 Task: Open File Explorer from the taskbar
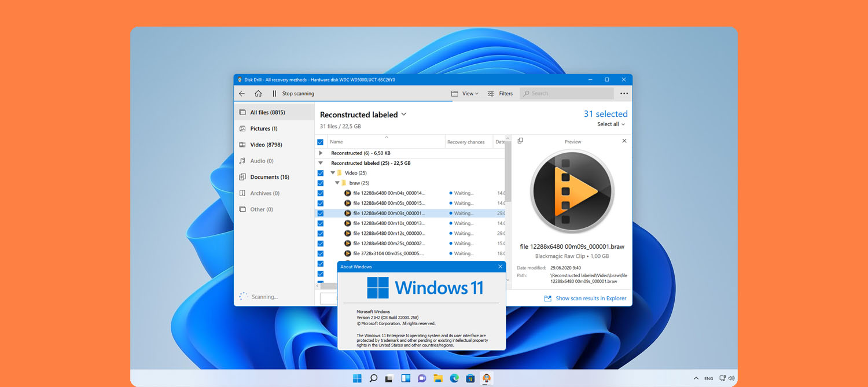pyautogui.click(x=438, y=378)
